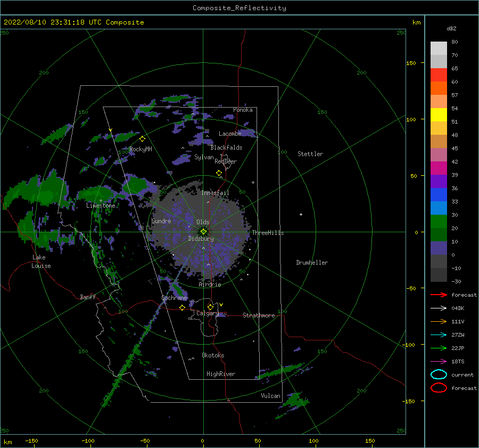This screenshot has height=448, width=479.
Task: Click the Drumheller label
Action: click(312, 263)
